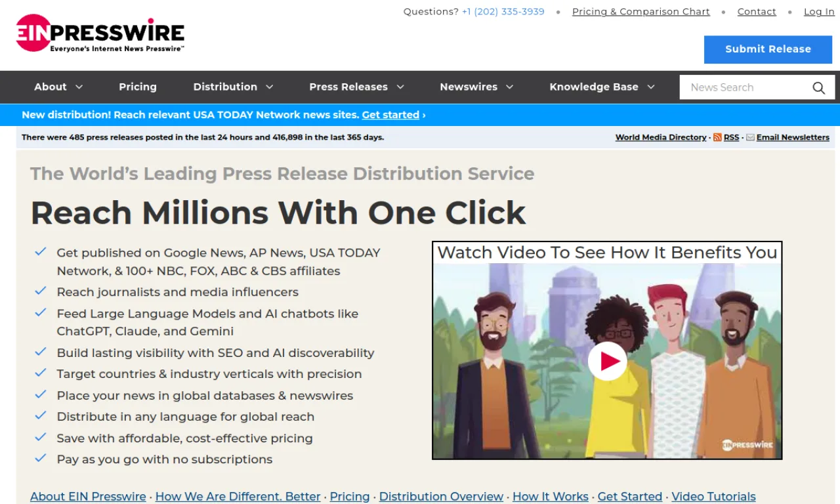The height and width of the screenshot is (504, 840).
Task: Open the Email Newsletters link
Action: point(793,137)
